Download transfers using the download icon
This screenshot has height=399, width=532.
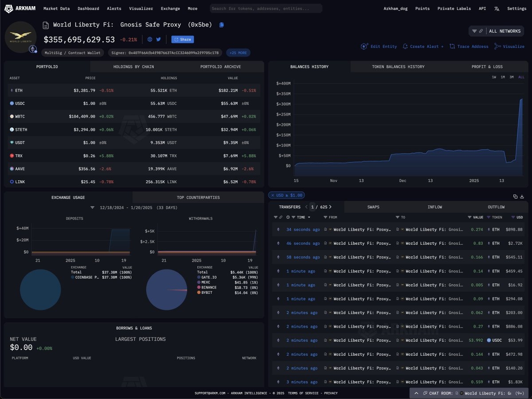click(522, 196)
